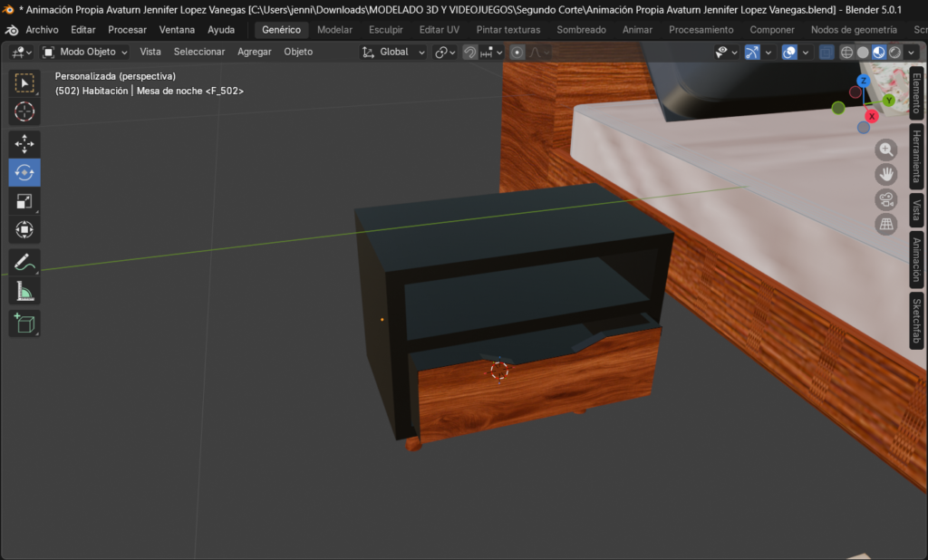This screenshot has width=928, height=560.
Task: Switch to the Animar workspace tab
Action: click(637, 30)
